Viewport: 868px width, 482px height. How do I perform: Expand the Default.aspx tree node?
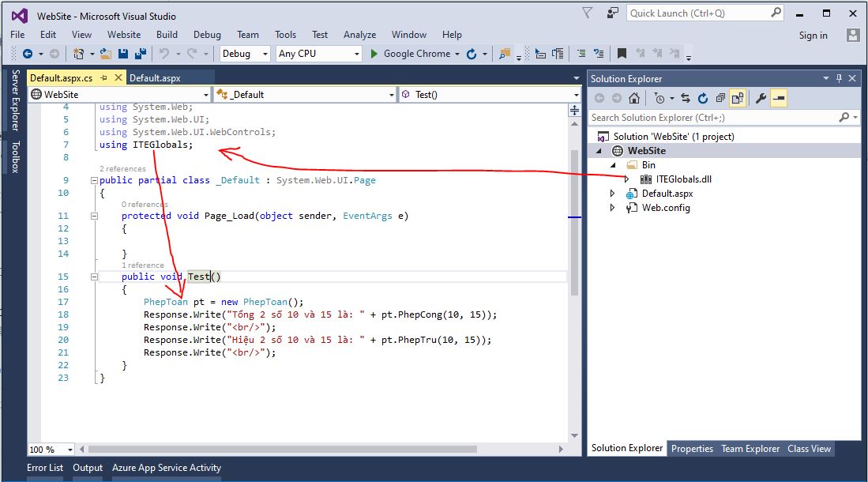pos(612,194)
